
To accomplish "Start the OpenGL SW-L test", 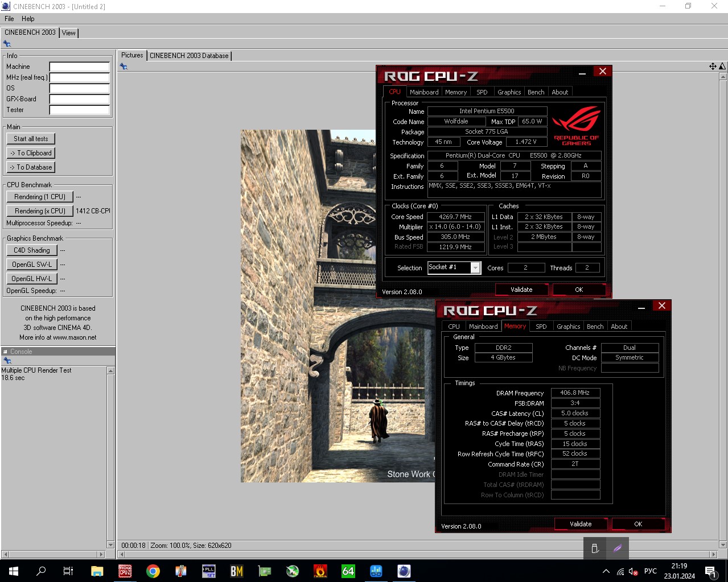I will 32,265.
